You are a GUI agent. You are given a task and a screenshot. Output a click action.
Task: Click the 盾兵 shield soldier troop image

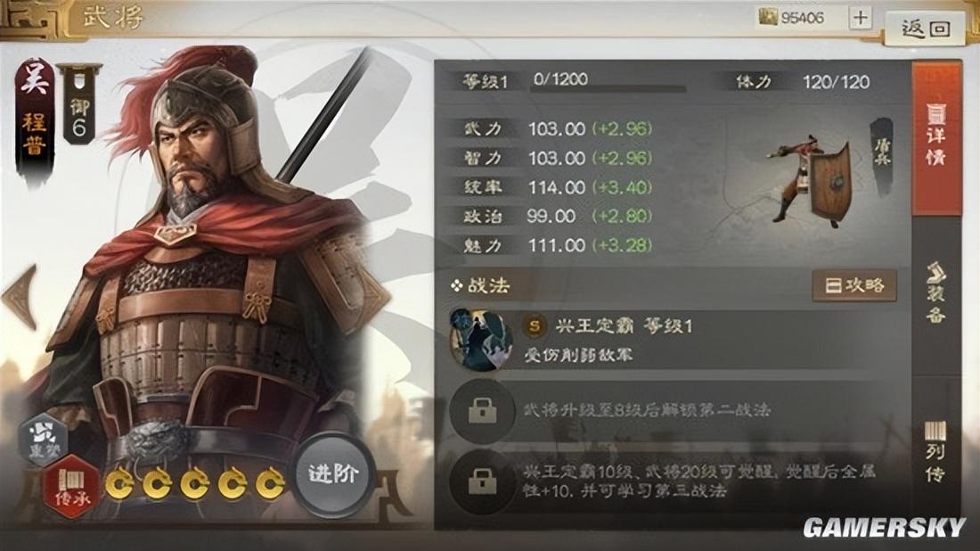[813, 181]
